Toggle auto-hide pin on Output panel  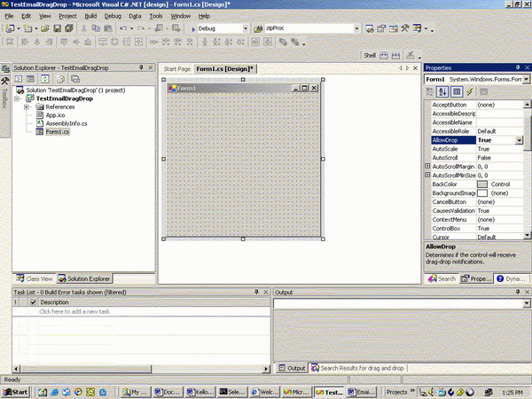click(518, 292)
